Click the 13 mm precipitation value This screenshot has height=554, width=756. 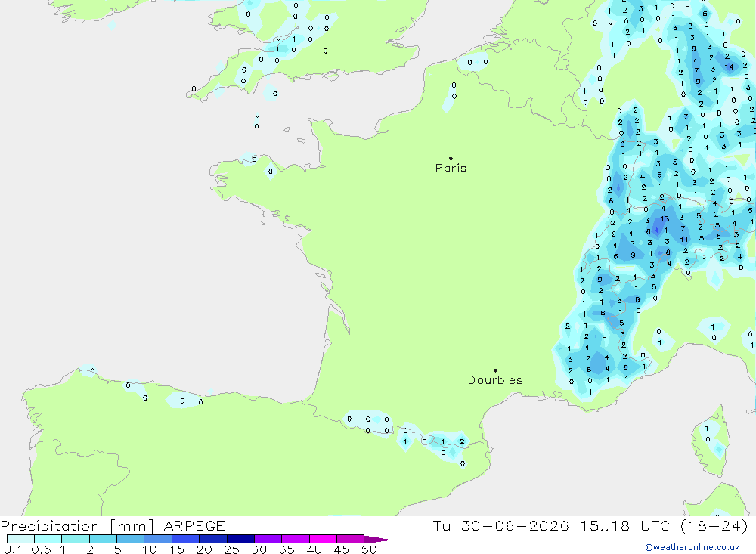pos(665,219)
